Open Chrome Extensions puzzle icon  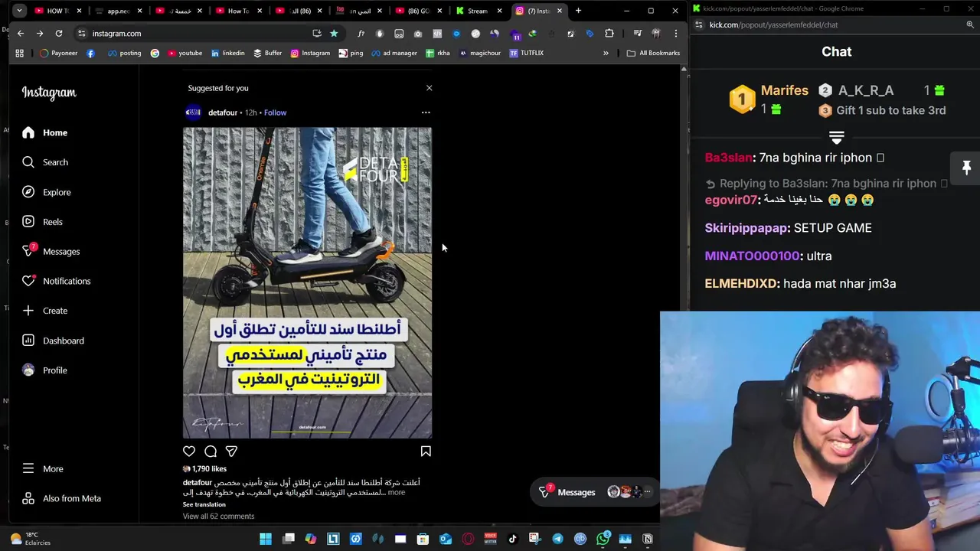[609, 34]
